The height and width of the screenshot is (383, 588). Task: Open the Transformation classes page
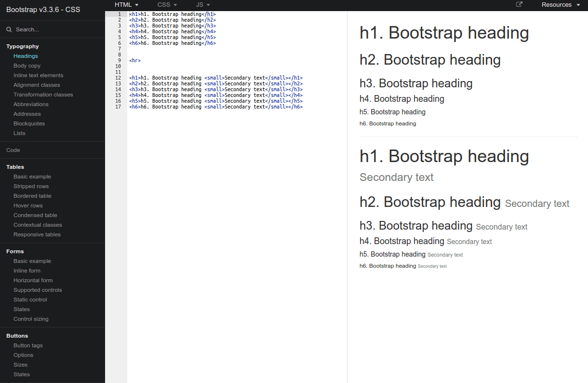tap(43, 94)
